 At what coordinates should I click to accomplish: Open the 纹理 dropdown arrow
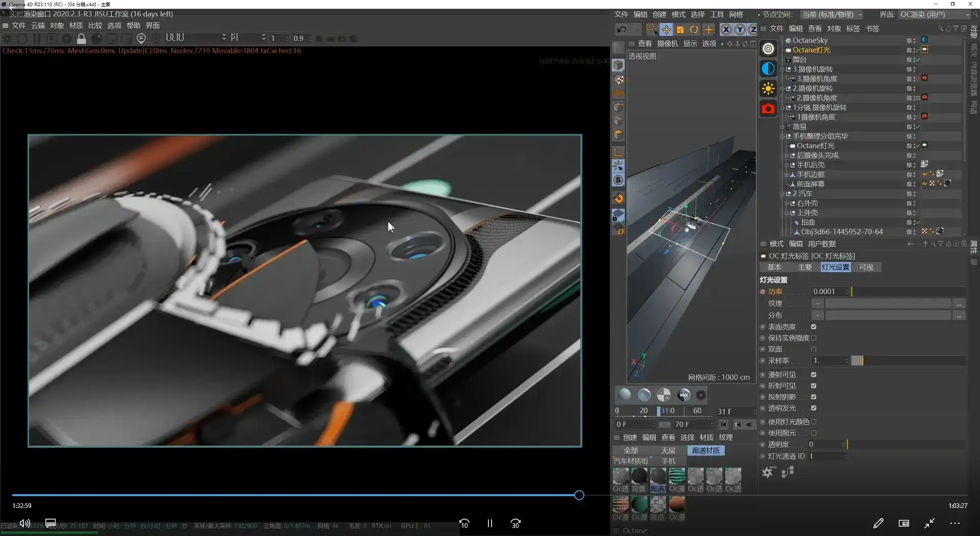[x=818, y=304]
